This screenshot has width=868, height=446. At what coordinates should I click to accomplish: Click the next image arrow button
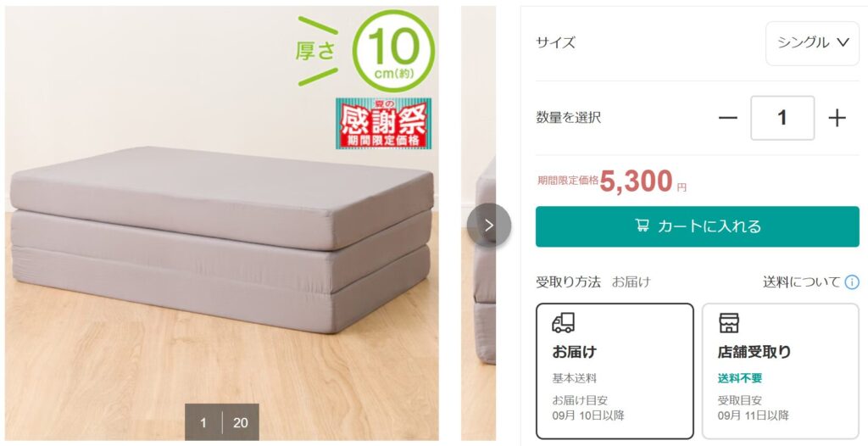point(489,225)
